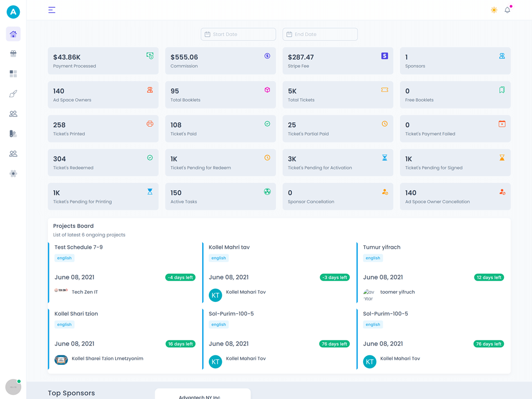Screen dimensions: 532x399
Task: Click the home icon in the sidebar
Action: click(x=14, y=34)
